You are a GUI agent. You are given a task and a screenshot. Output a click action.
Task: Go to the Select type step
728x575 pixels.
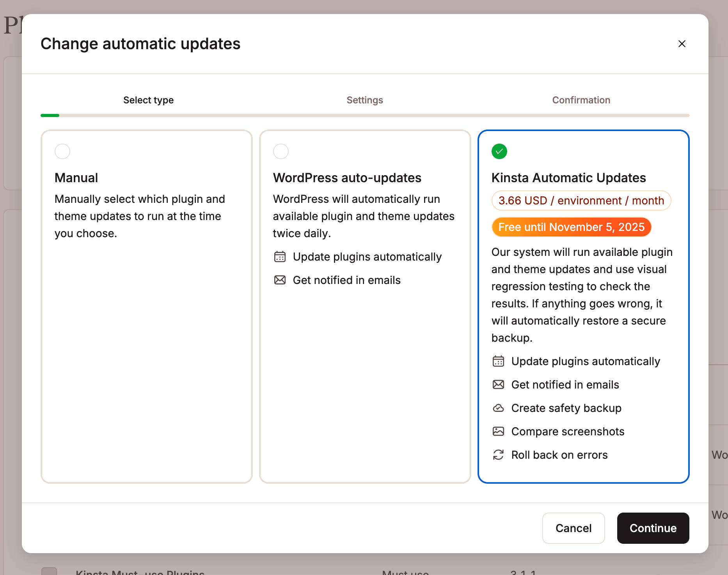tap(148, 100)
